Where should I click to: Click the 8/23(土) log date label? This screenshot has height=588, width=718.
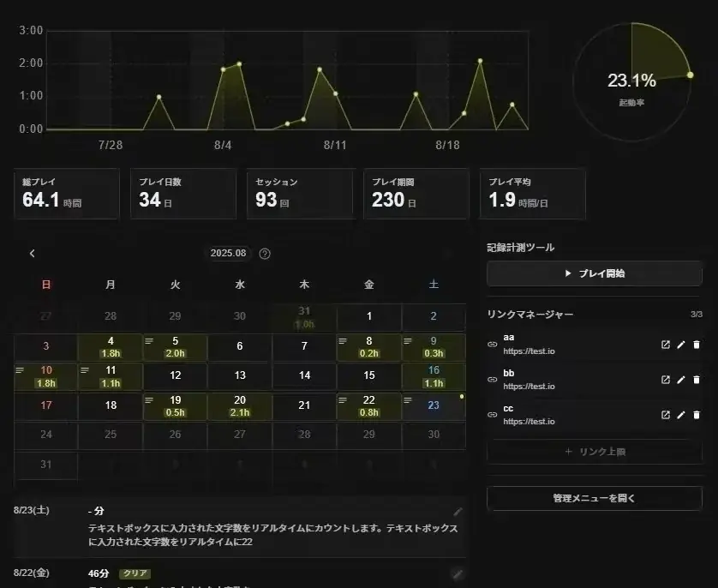32,510
